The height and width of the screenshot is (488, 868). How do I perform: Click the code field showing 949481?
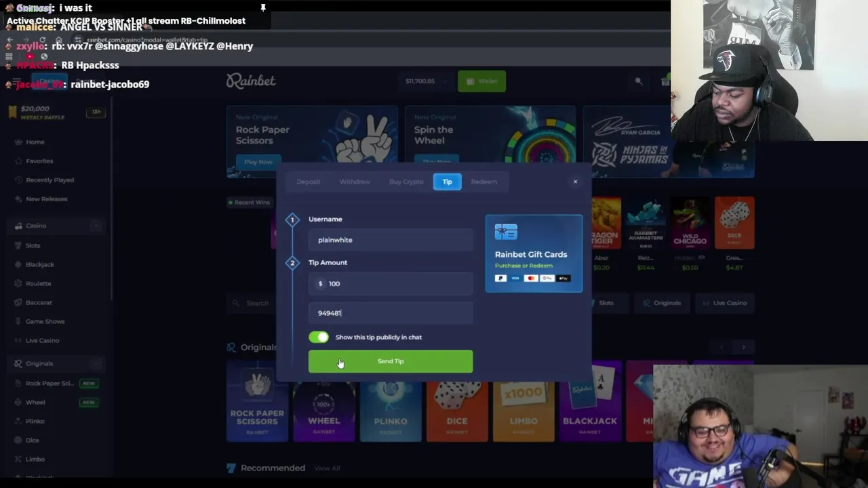coord(391,313)
